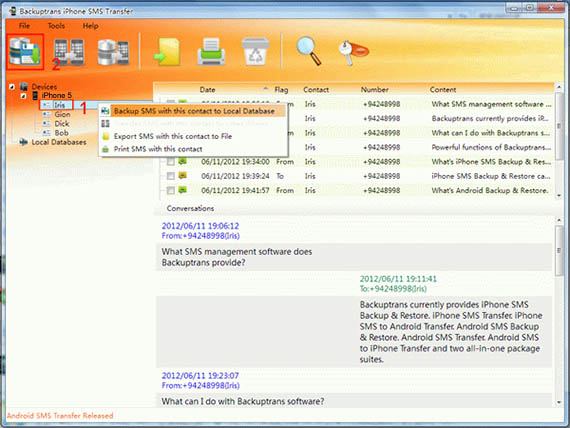Click the Conversations panel heading
The image size is (570, 428).
190,208
